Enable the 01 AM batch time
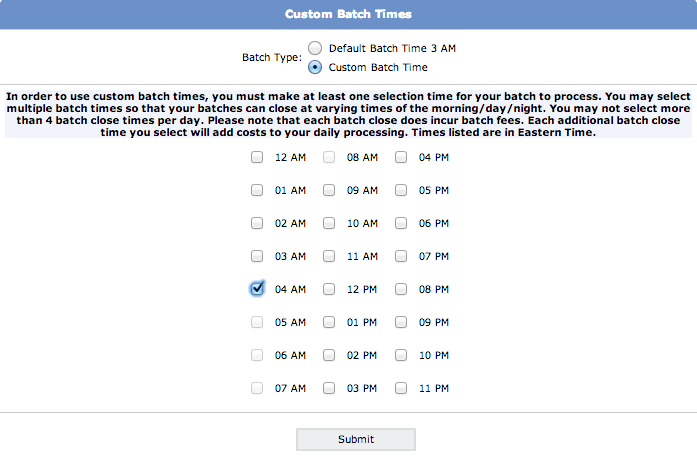 coord(257,190)
